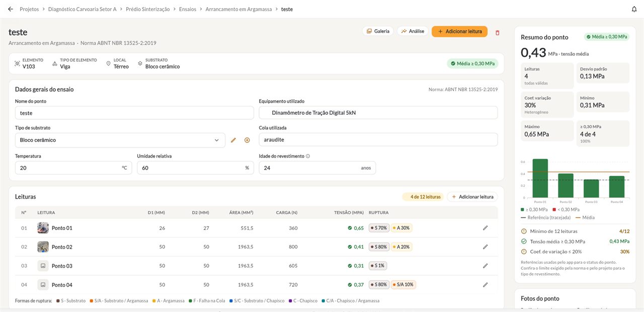Edit the Ponto 04 reading row

(486, 285)
